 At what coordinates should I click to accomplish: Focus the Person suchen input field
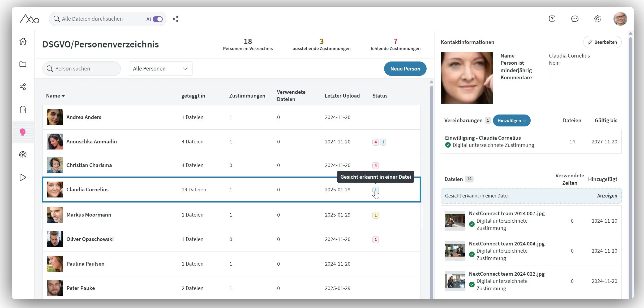(x=81, y=69)
